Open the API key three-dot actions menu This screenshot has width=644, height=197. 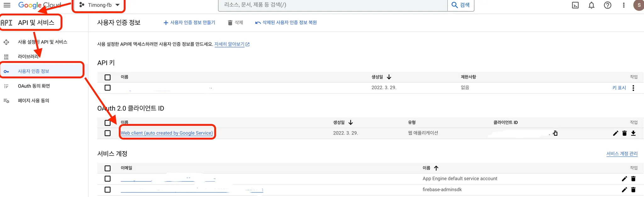[x=633, y=88]
